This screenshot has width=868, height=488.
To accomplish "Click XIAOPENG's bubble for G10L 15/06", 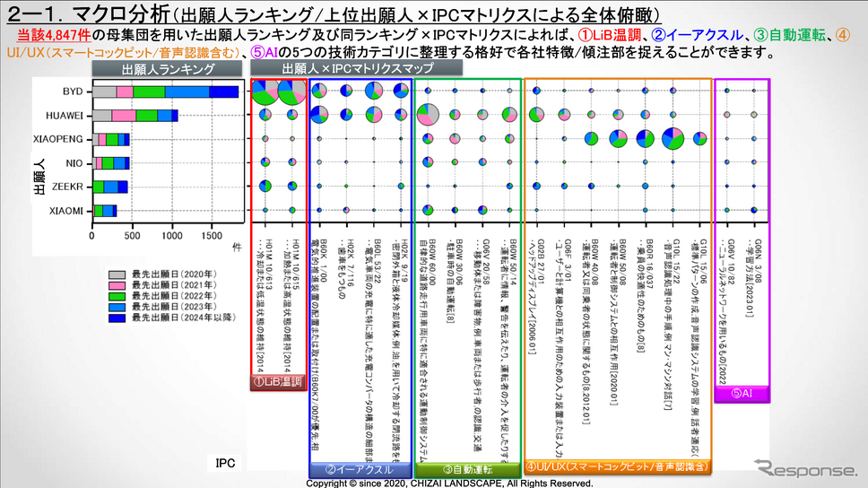I will (699, 138).
